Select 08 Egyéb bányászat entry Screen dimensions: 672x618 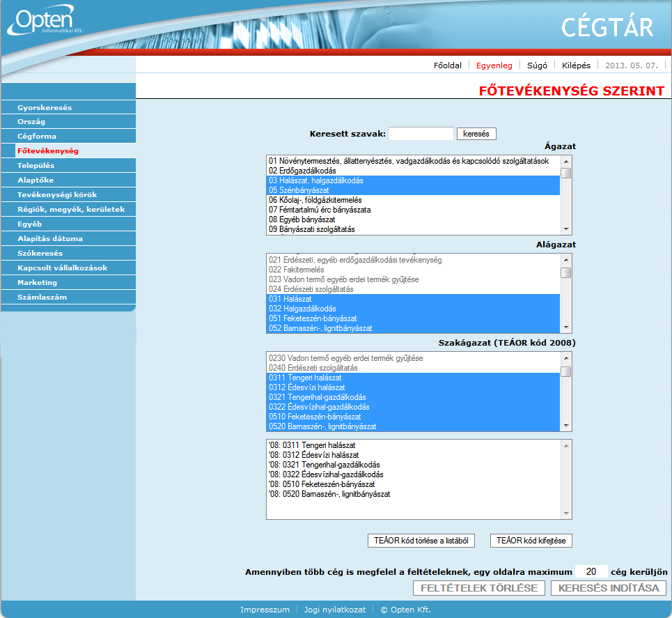(x=413, y=219)
